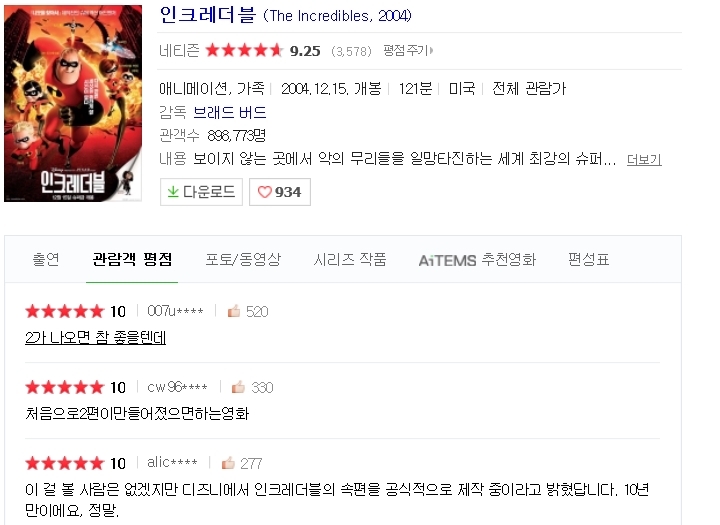Open the review titled 2가 나오면 참 좋을텐데
Image resolution: width=720 pixels, height=525 pixels.
point(96,338)
